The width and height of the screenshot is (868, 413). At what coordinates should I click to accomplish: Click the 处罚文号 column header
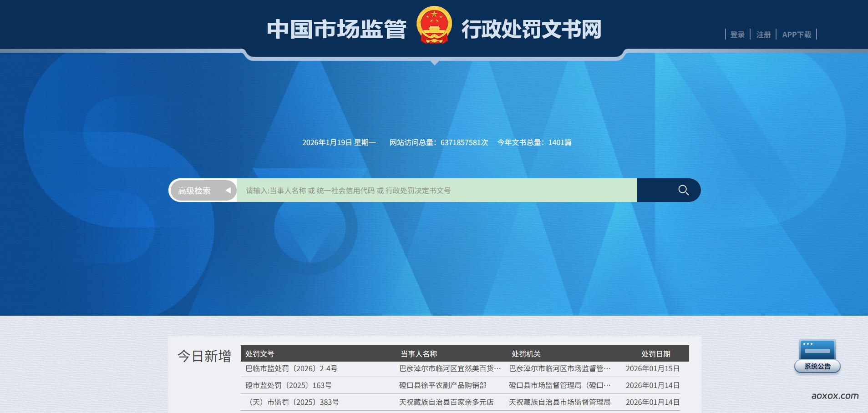pyautogui.click(x=260, y=353)
